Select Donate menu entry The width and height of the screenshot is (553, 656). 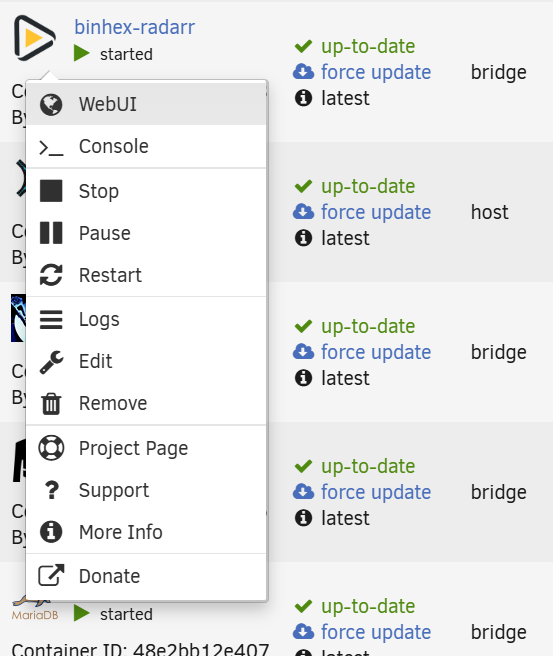tap(146, 577)
